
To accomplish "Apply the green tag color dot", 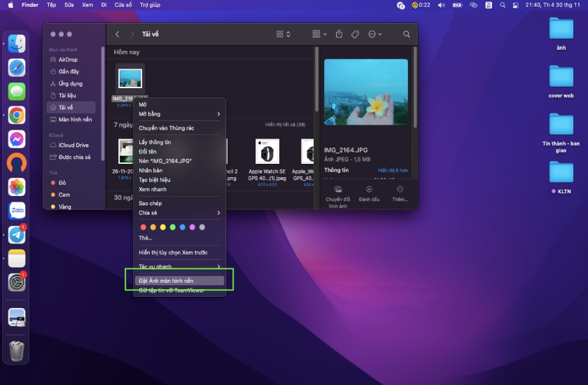I will click(x=173, y=227).
